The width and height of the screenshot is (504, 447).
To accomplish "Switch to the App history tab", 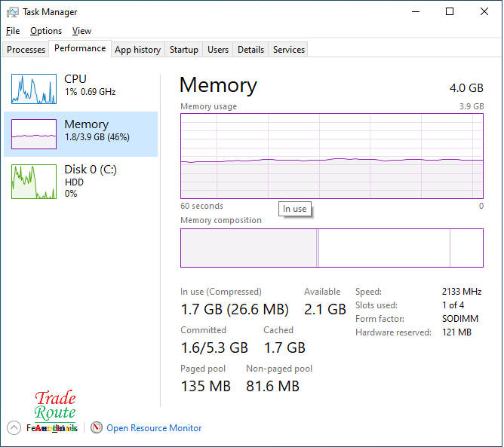I will 137,50.
